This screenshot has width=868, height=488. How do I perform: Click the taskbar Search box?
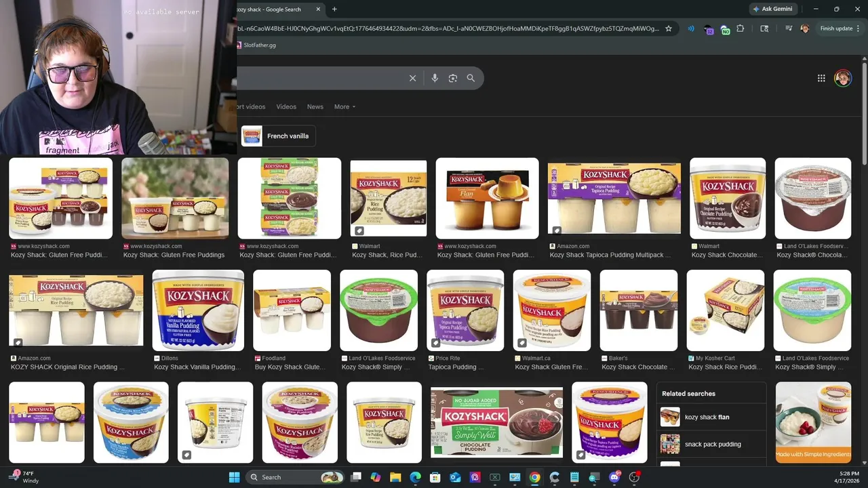294,477
